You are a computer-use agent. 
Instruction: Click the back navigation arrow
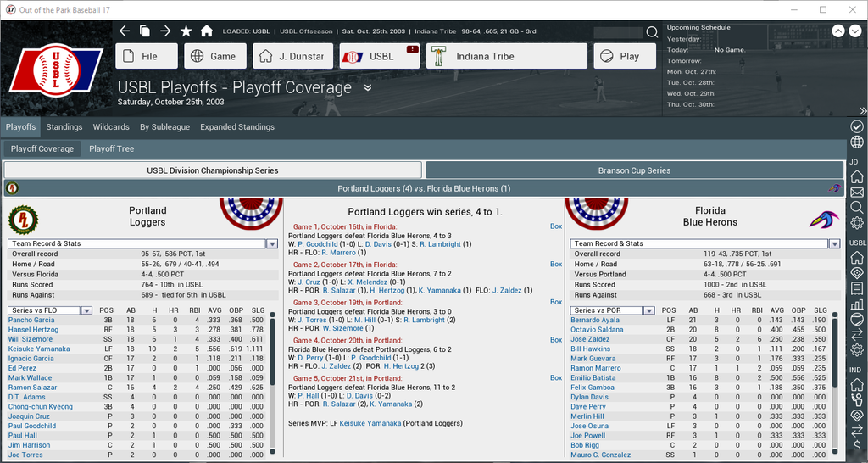pos(125,31)
